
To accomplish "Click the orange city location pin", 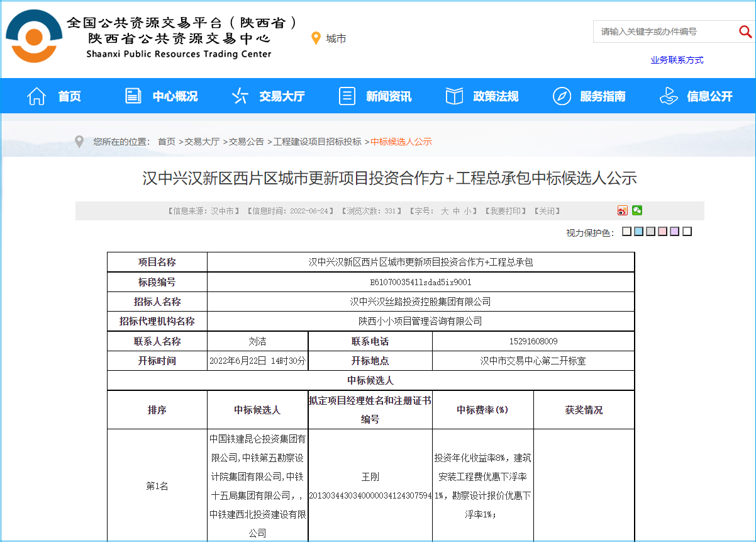I will pos(316,38).
